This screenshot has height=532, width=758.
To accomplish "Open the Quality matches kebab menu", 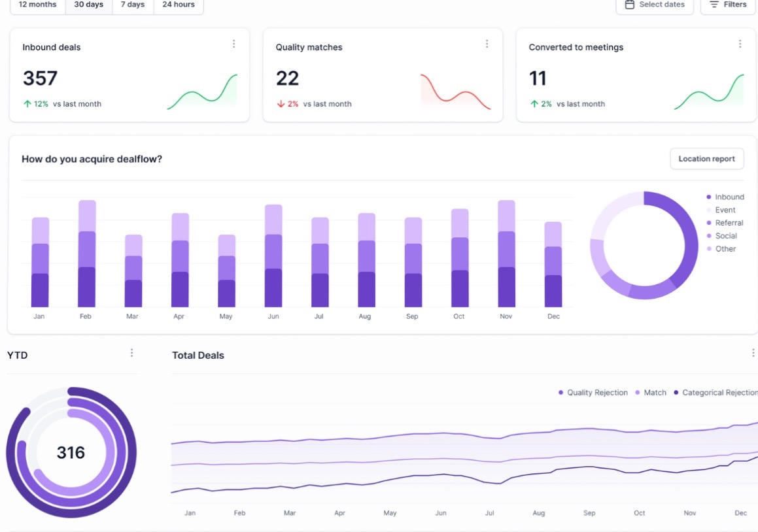I will click(x=487, y=44).
